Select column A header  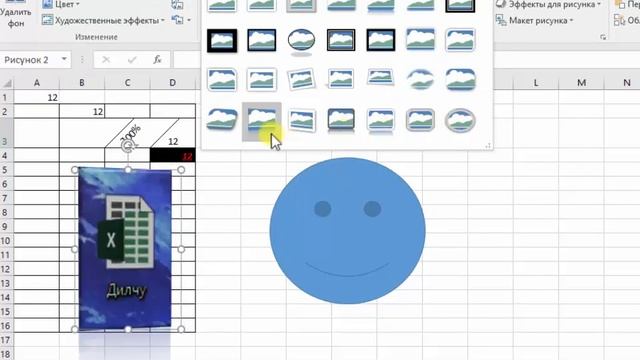coord(37,83)
